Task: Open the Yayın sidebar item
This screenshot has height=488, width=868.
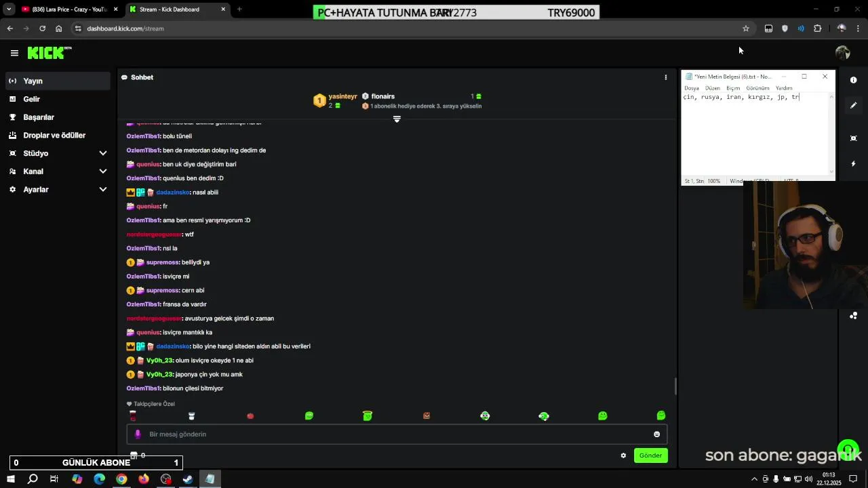Action: (x=58, y=81)
